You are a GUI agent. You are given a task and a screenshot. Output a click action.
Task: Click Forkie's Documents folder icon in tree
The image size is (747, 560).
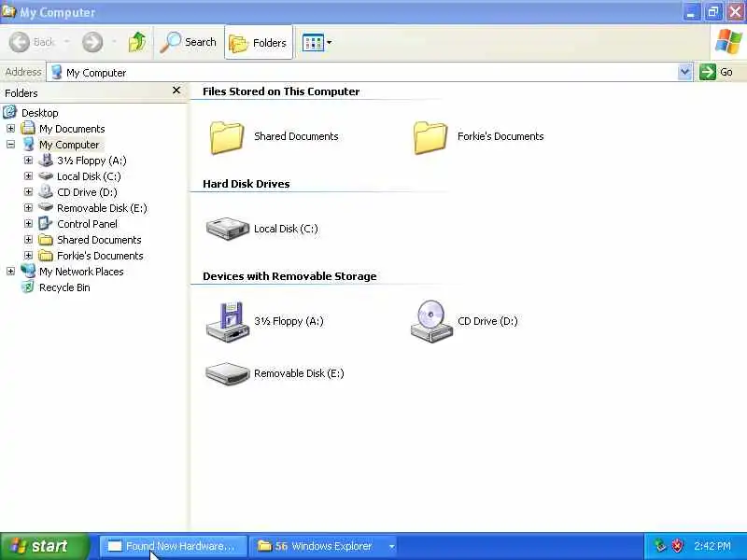(46, 256)
